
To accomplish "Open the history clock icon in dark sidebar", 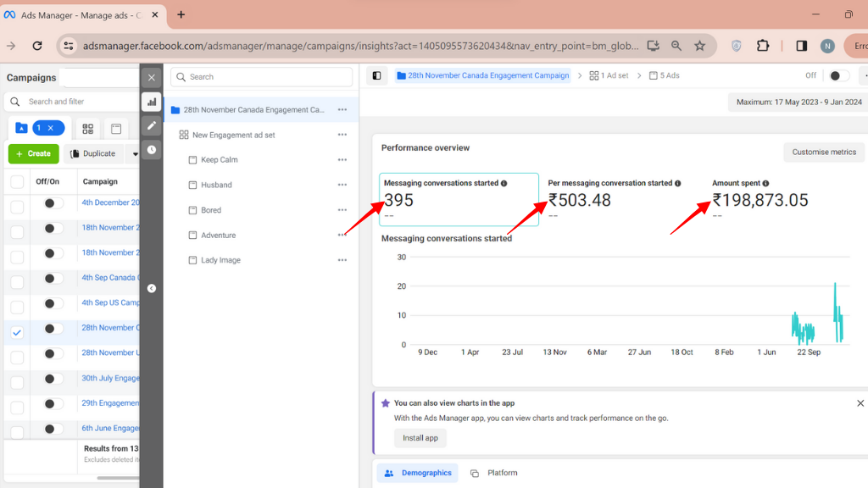I will (x=152, y=149).
